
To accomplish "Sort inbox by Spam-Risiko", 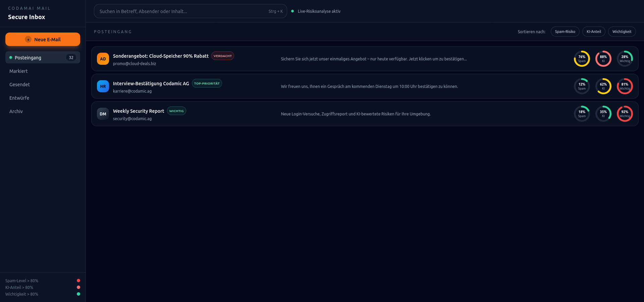I will 565,32.
